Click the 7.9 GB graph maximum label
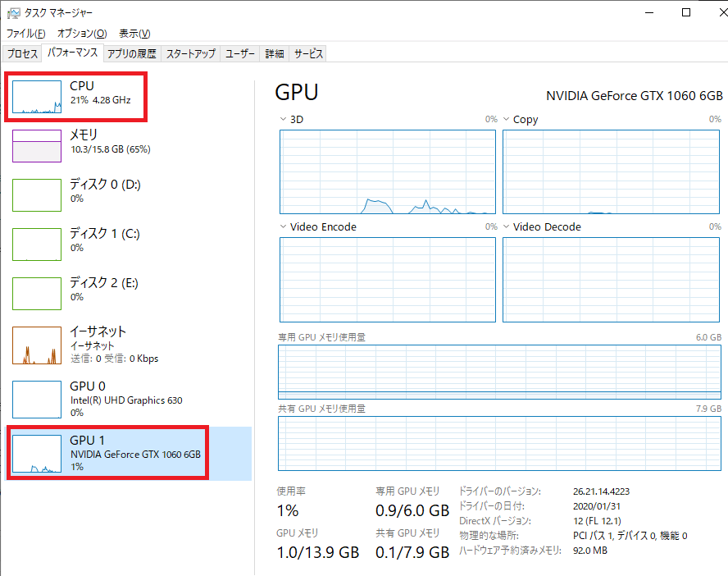Image resolution: width=728 pixels, height=576 pixels. point(708,409)
